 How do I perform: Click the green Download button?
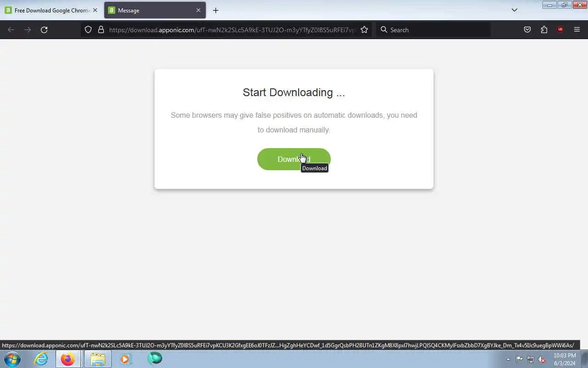coord(294,159)
